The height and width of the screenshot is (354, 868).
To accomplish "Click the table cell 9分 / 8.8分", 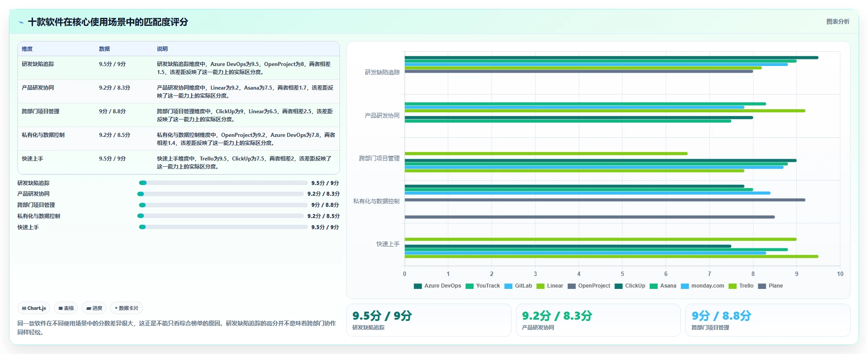I will [x=112, y=111].
